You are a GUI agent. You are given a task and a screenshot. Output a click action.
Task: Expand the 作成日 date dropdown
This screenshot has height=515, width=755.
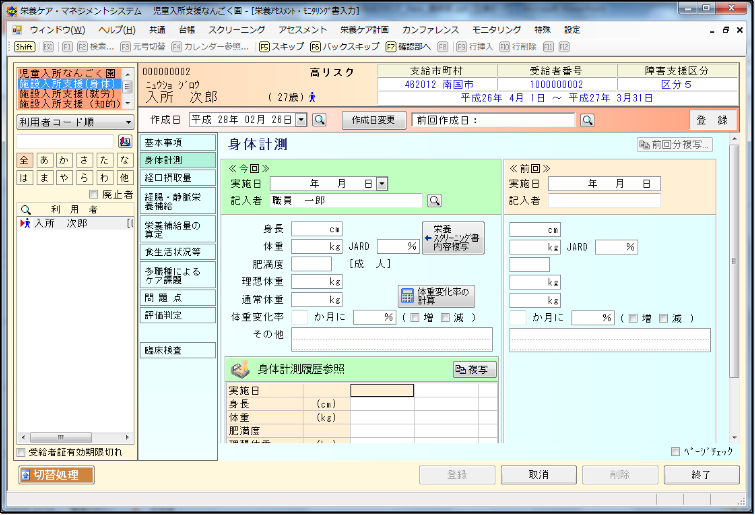click(302, 120)
